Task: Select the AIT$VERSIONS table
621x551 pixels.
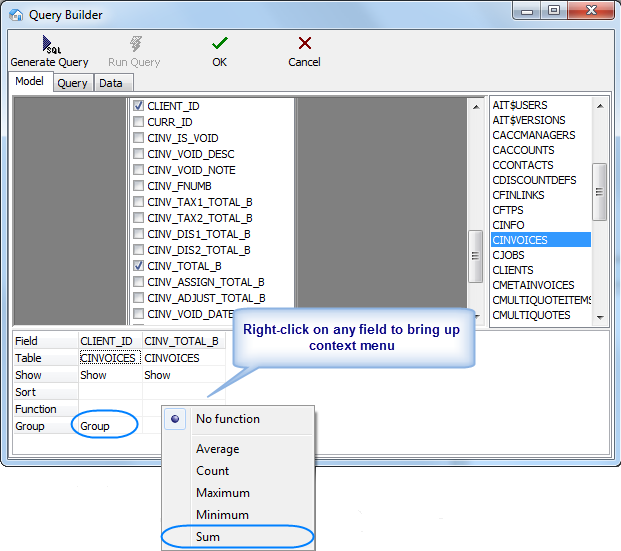Action: coord(541,120)
